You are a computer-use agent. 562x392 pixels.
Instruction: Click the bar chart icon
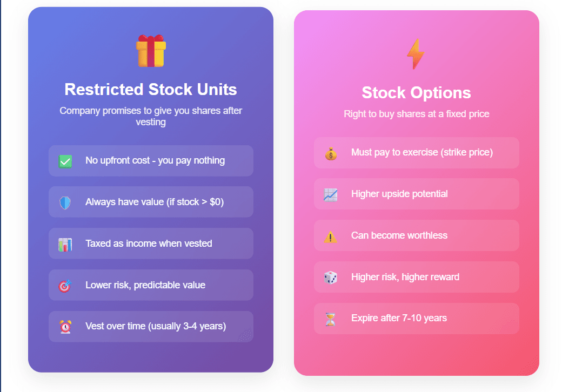click(65, 244)
